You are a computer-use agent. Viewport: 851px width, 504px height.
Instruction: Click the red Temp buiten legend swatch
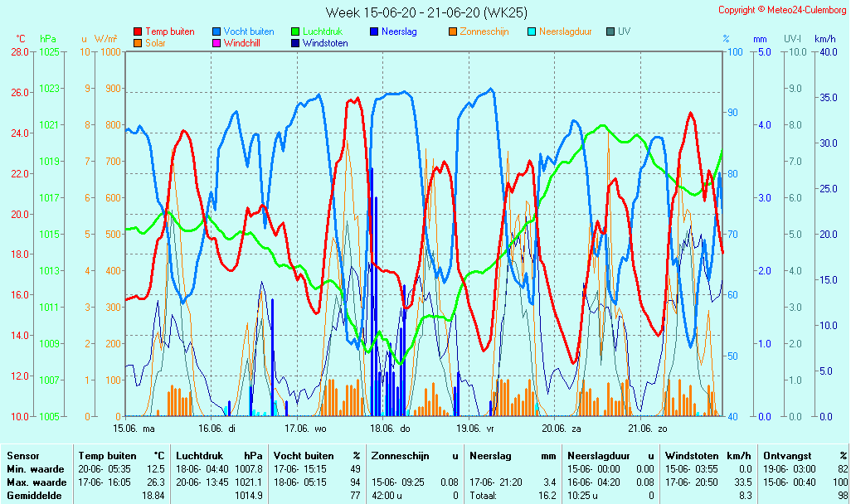(138, 31)
